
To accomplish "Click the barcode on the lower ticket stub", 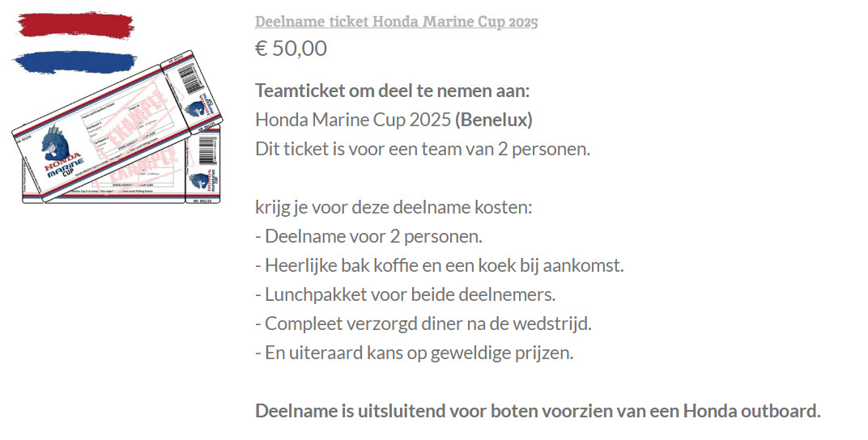I will click(207, 150).
